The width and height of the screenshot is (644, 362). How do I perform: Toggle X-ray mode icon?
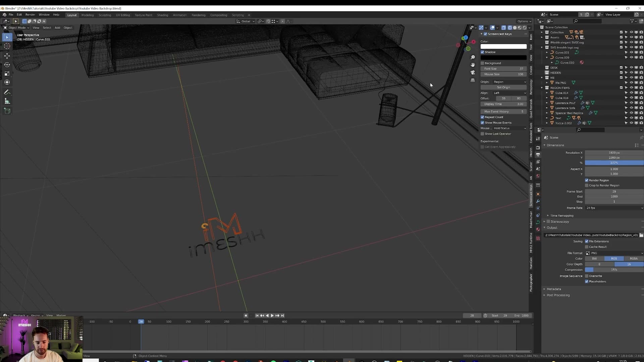503,28
